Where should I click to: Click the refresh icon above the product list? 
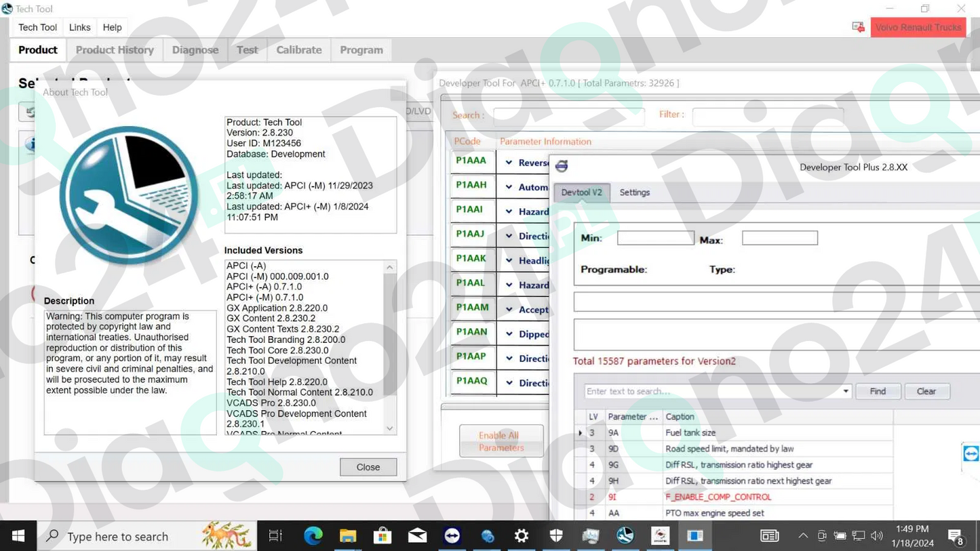pos(29,112)
